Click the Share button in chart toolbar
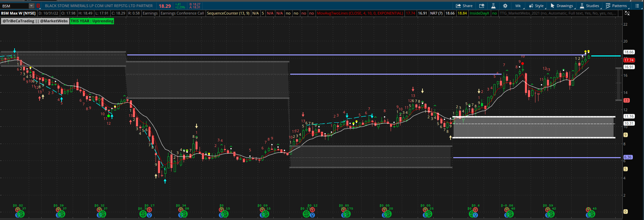 point(464,6)
